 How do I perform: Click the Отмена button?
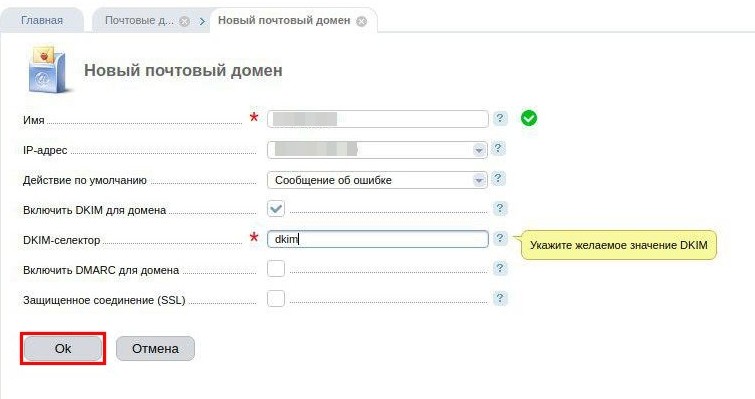(x=155, y=348)
